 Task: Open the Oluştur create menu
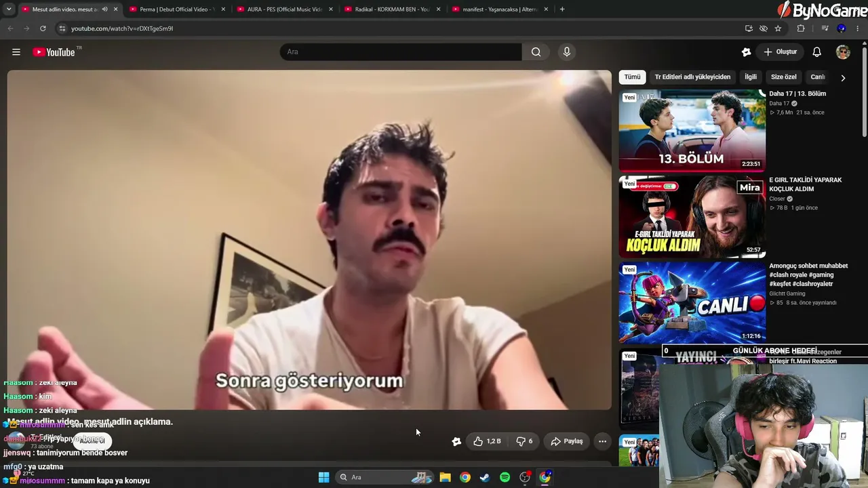pos(780,52)
